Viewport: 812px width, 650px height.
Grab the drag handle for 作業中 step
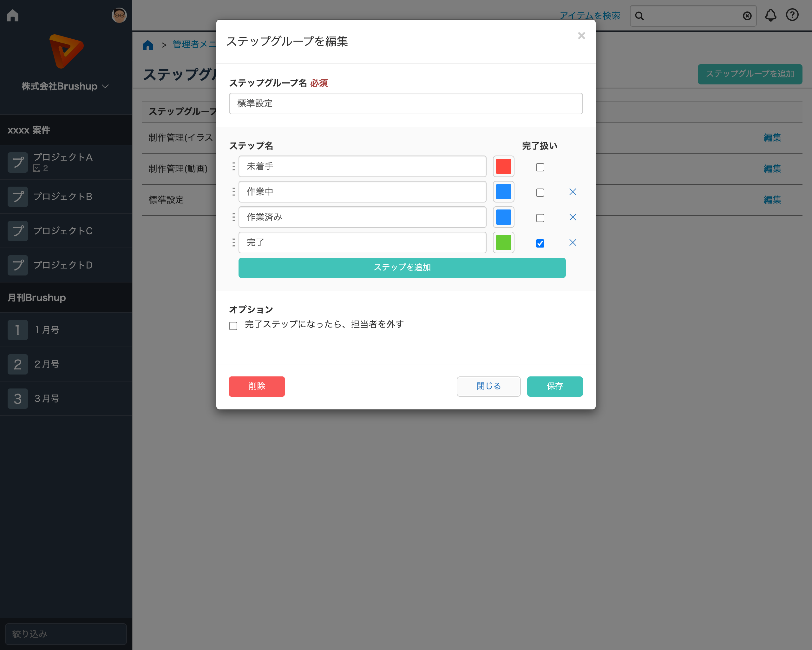[233, 192]
